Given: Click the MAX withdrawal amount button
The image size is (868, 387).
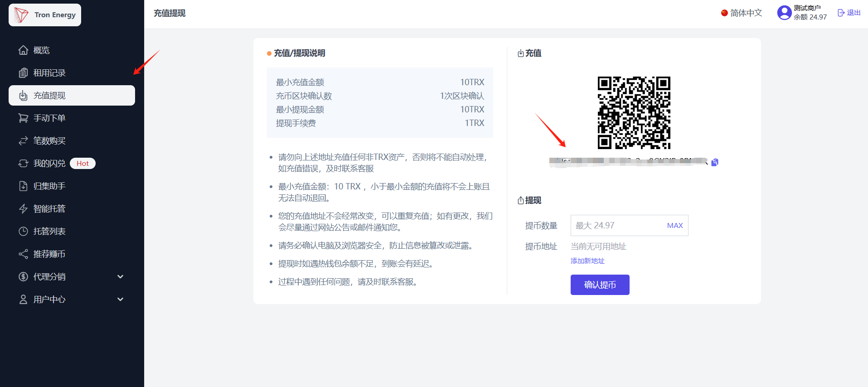Looking at the screenshot, I should pos(675,226).
